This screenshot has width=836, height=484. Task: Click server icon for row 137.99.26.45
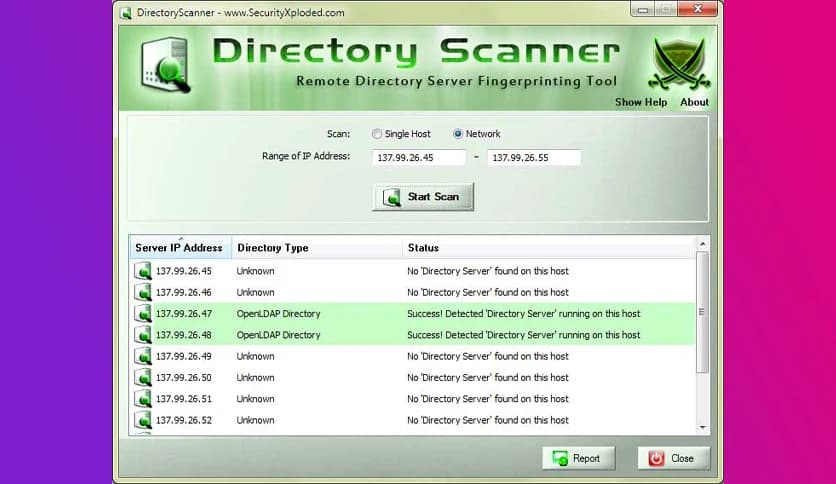click(x=142, y=271)
